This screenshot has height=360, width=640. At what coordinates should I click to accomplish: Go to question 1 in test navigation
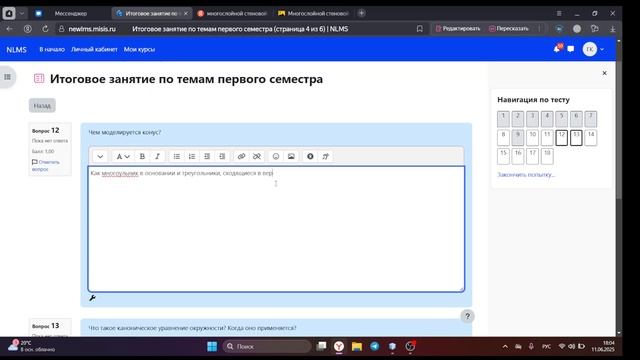(503, 119)
